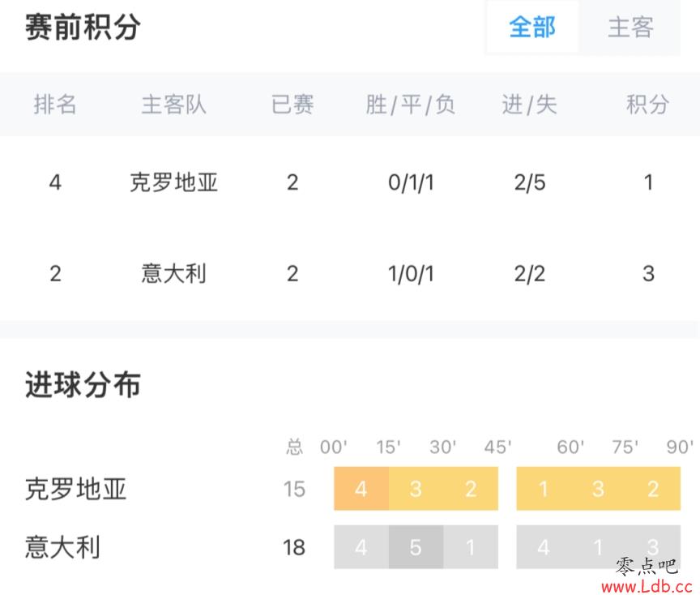
Task: Click Croatia's orange 0-15' goal block
Action: point(361,489)
